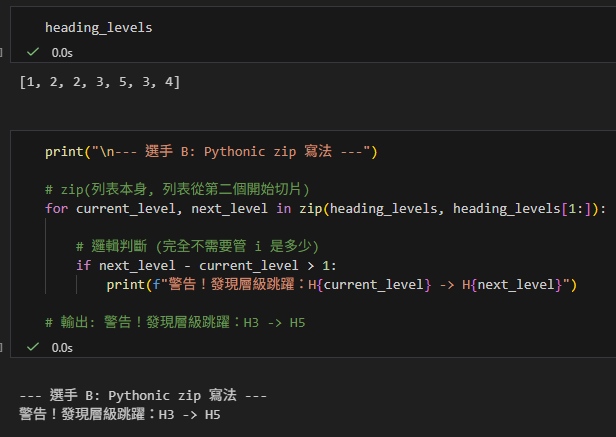Click the green success checkmark of heading_levels cell

coord(33,52)
